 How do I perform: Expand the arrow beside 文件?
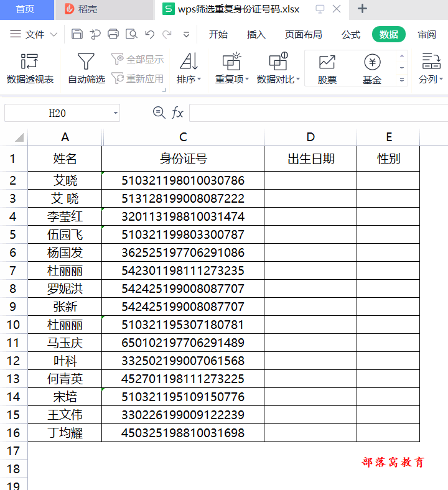(x=54, y=34)
